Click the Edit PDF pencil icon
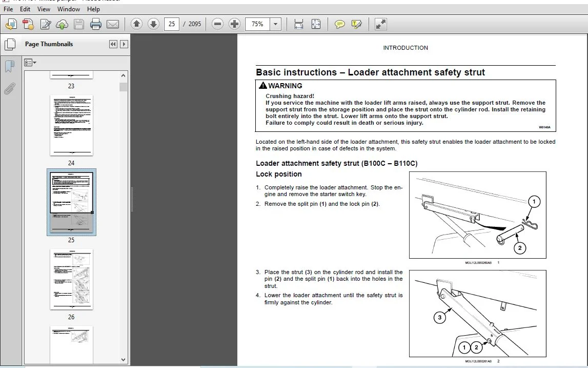588x368 pixels. pos(46,24)
